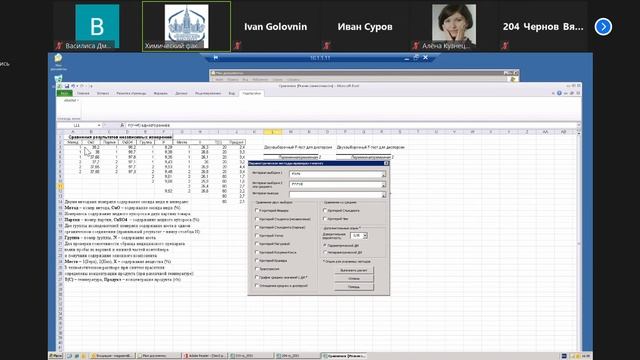Open confidence probability 0.95 dropdown
The image size is (640, 360).
(365, 236)
